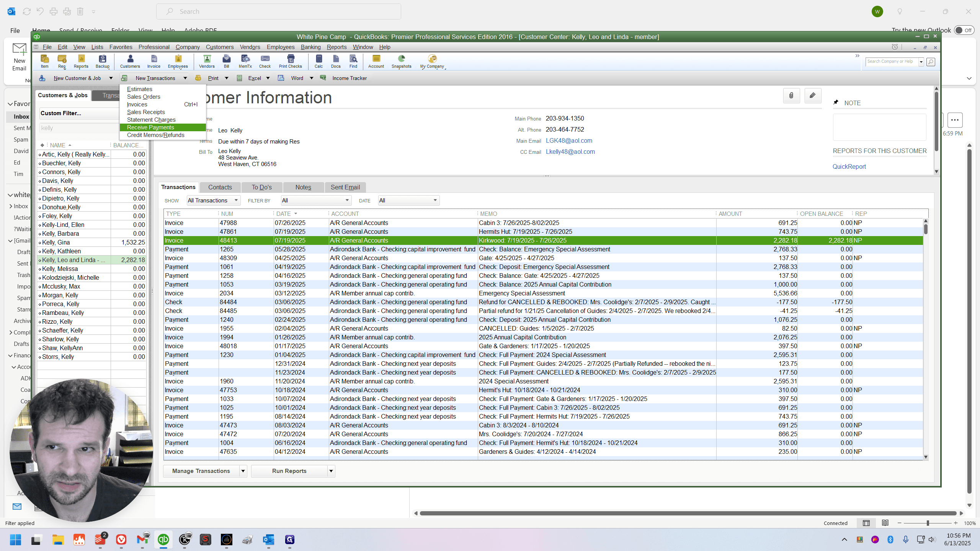This screenshot has width=980, height=551.
Task: Choose Estimates from New Transactions menu
Action: (163, 89)
